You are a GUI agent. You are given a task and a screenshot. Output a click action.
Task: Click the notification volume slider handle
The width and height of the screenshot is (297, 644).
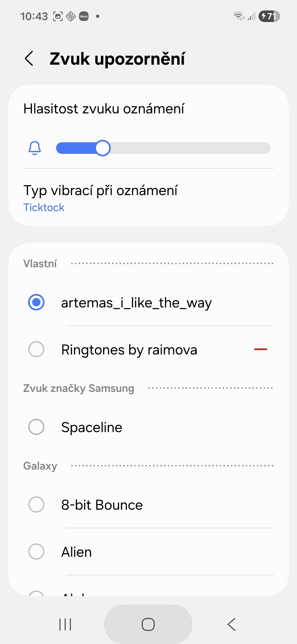point(103,148)
